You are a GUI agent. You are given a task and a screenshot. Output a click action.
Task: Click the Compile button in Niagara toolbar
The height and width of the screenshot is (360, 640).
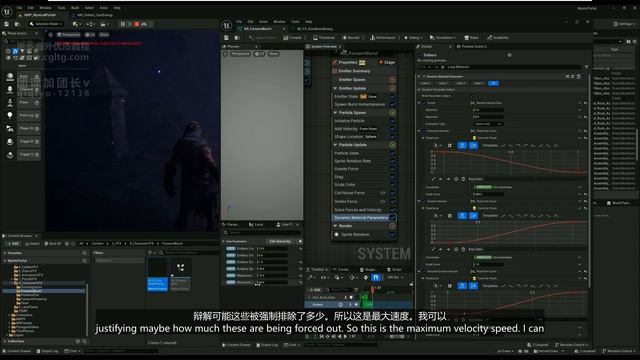pos(293,38)
